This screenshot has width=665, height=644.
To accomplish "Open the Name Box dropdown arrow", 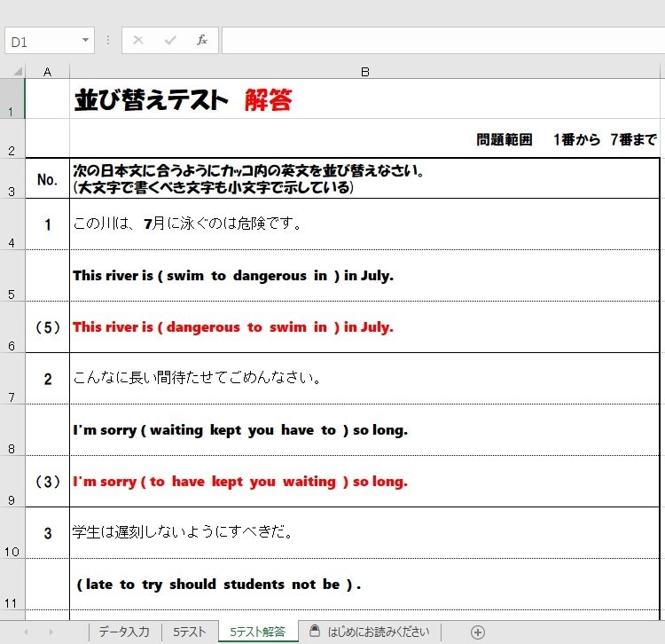I will 85,40.
